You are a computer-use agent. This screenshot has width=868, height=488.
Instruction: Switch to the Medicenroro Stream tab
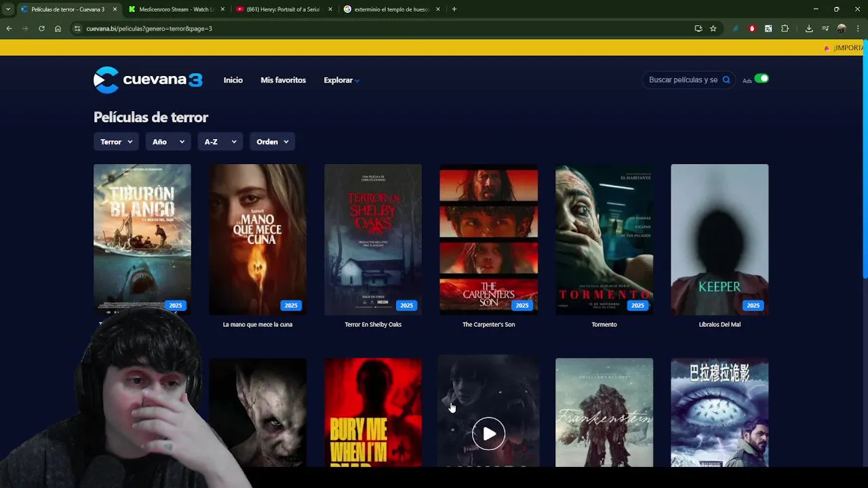click(176, 9)
